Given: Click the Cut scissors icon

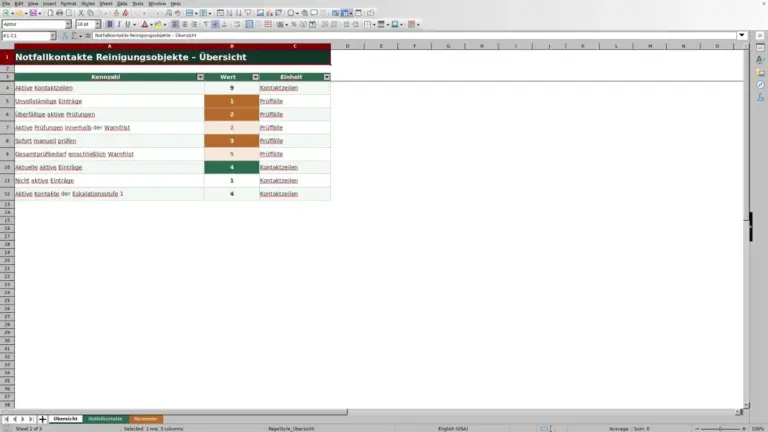Looking at the screenshot, I should pyautogui.click(x=81, y=13).
